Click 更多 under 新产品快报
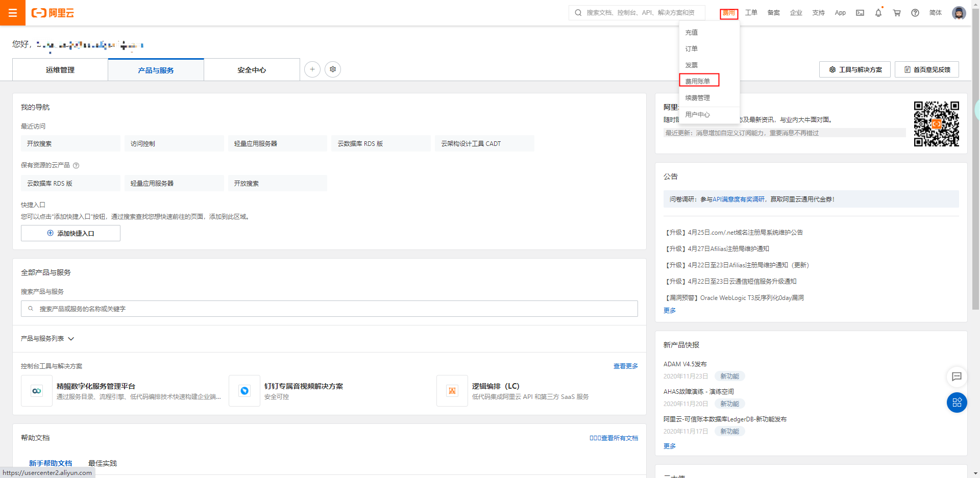 [x=670, y=446]
